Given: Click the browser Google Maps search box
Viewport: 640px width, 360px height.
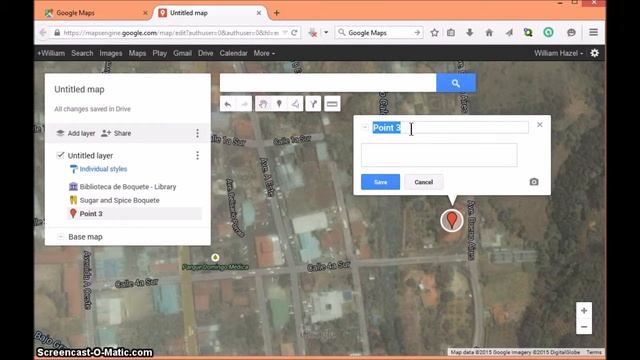Looking at the screenshot, I should (x=379, y=33).
